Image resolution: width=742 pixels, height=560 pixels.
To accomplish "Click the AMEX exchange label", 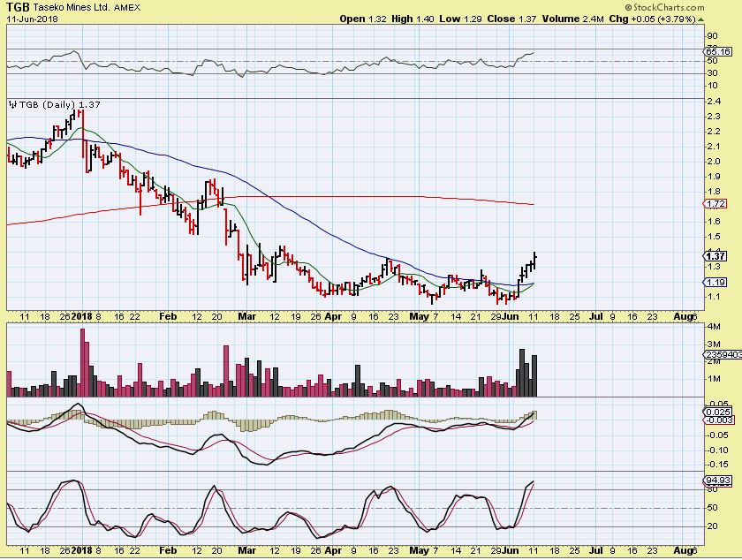I will (x=127, y=8).
